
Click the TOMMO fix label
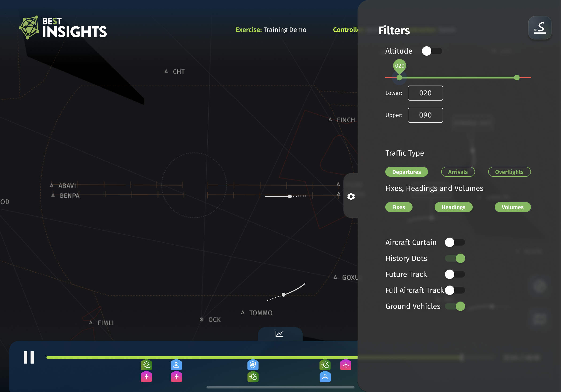coord(261,313)
